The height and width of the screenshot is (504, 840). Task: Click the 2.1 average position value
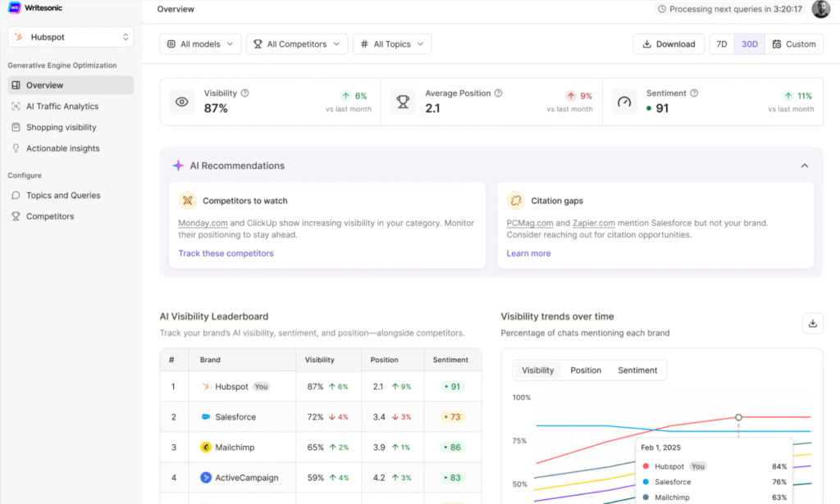[x=432, y=109]
